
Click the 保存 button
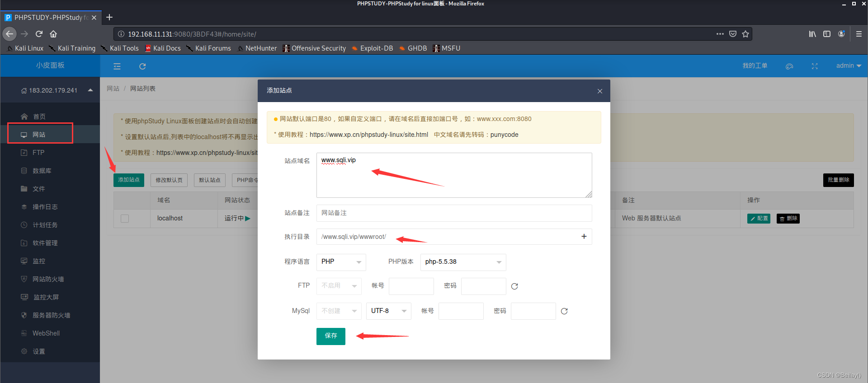click(x=331, y=336)
